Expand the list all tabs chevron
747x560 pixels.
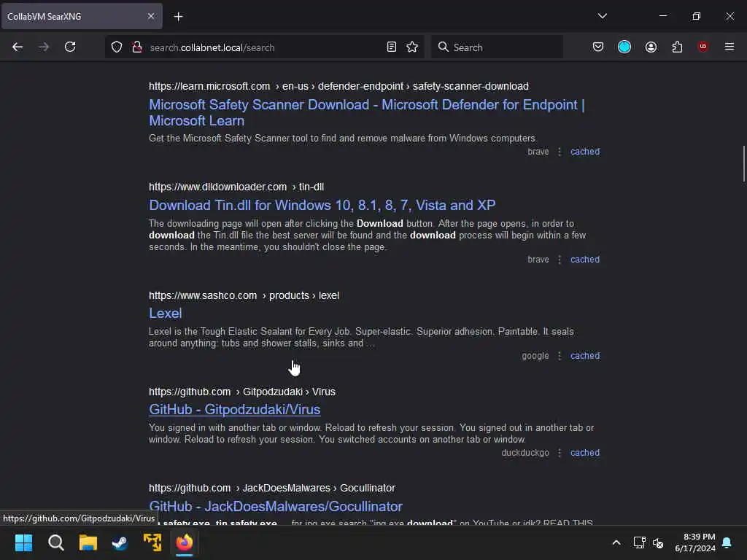602,16
